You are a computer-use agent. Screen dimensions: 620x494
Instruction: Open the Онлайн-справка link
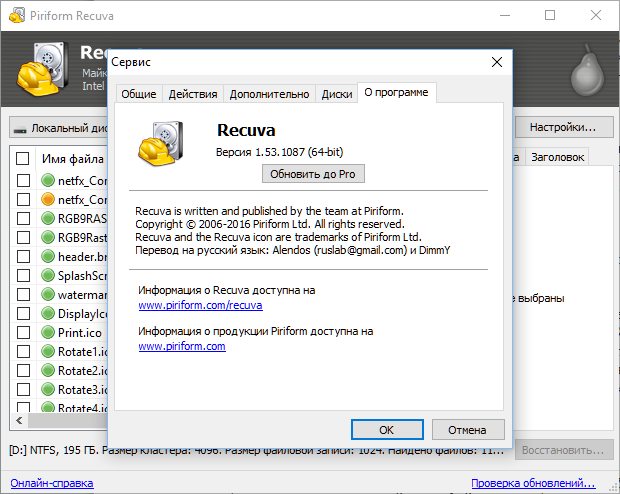tap(52, 483)
